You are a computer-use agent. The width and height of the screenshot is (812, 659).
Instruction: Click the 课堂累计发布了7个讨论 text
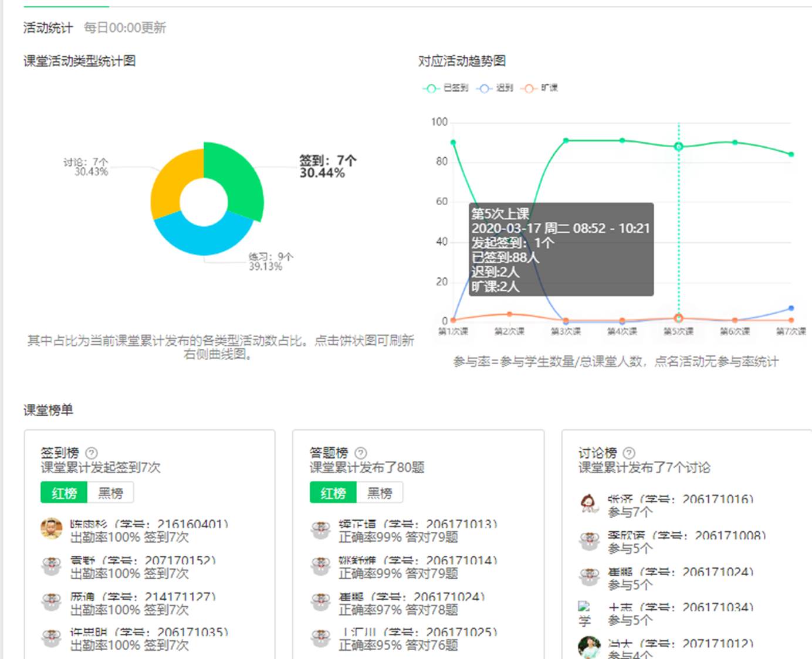[x=644, y=467]
